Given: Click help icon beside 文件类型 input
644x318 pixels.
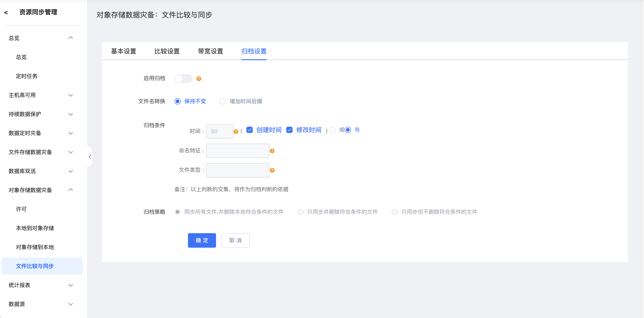Looking at the screenshot, I should click(x=272, y=170).
